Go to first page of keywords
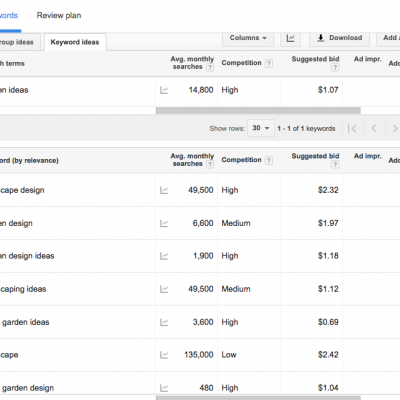The width and height of the screenshot is (400, 400). click(x=352, y=128)
